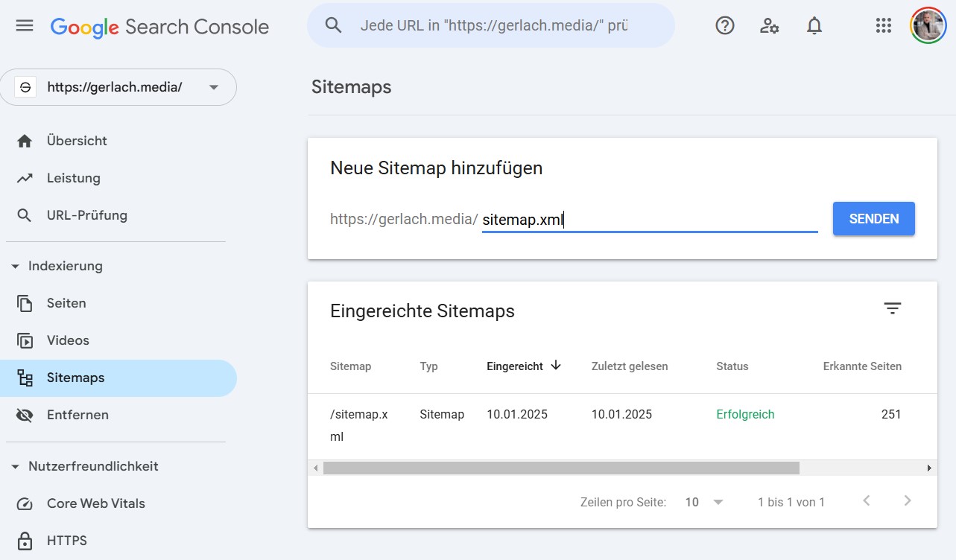This screenshot has width=956, height=560.
Task: Open user and permission settings icon
Action: (769, 26)
